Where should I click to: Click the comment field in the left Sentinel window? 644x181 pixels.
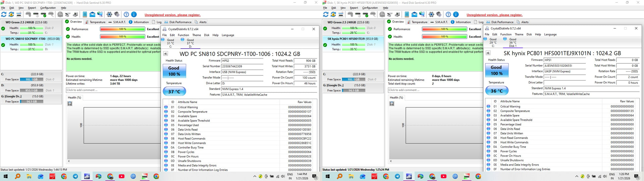tap(113, 90)
